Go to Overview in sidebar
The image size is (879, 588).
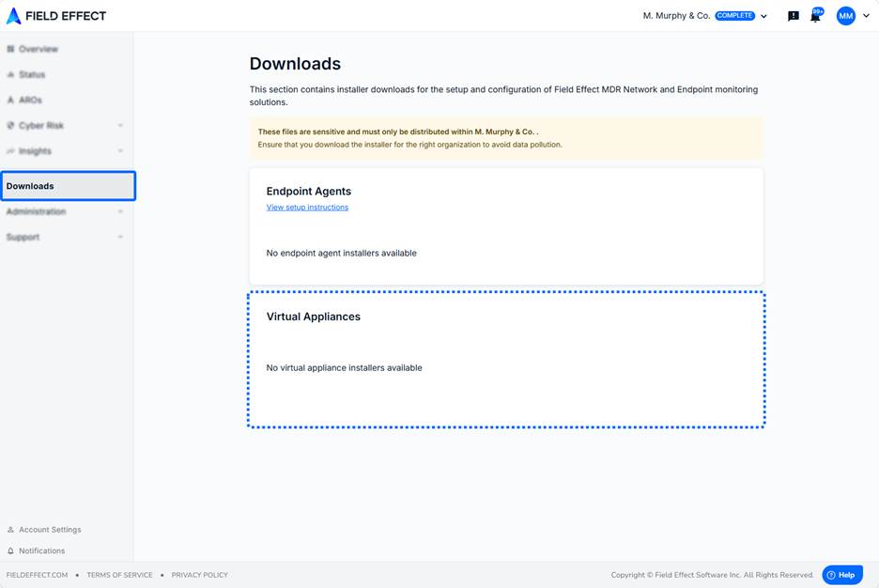[39, 49]
